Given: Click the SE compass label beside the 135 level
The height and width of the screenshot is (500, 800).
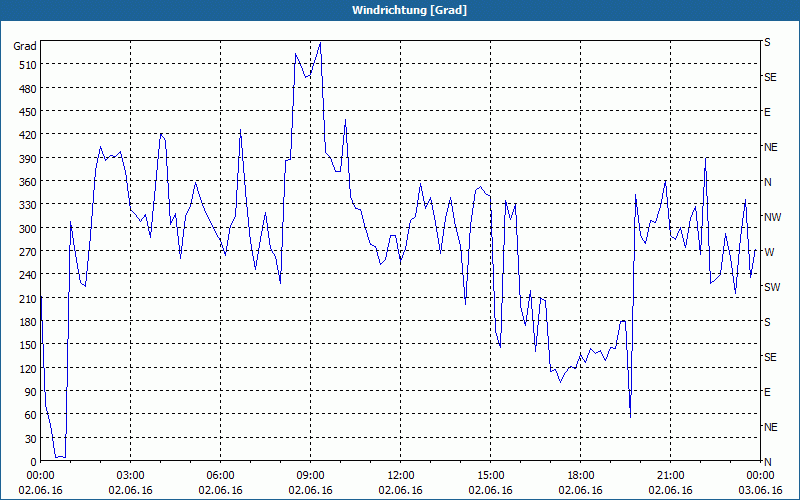Looking at the screenshot, I should [770, 357].
